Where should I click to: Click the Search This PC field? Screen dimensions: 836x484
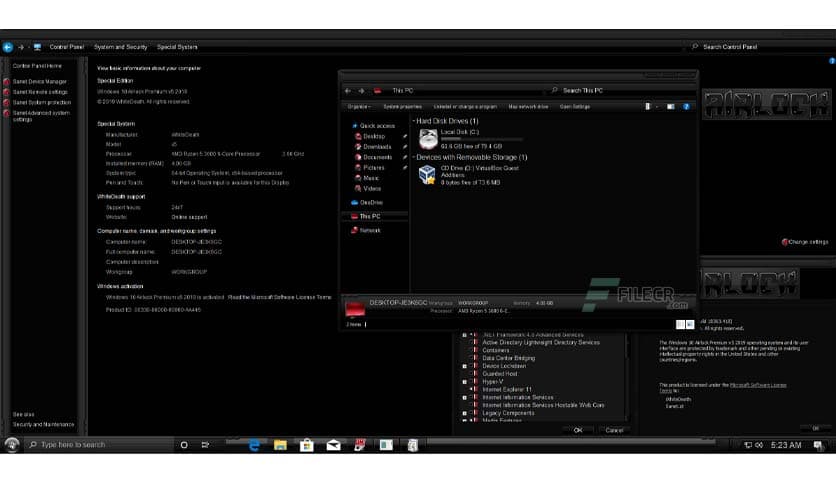pos(621,91)
